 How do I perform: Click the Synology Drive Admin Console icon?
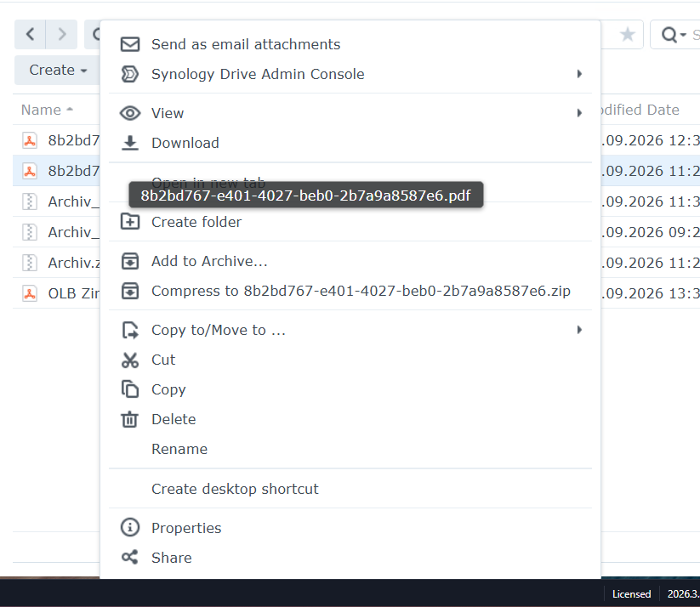[130, 74]
